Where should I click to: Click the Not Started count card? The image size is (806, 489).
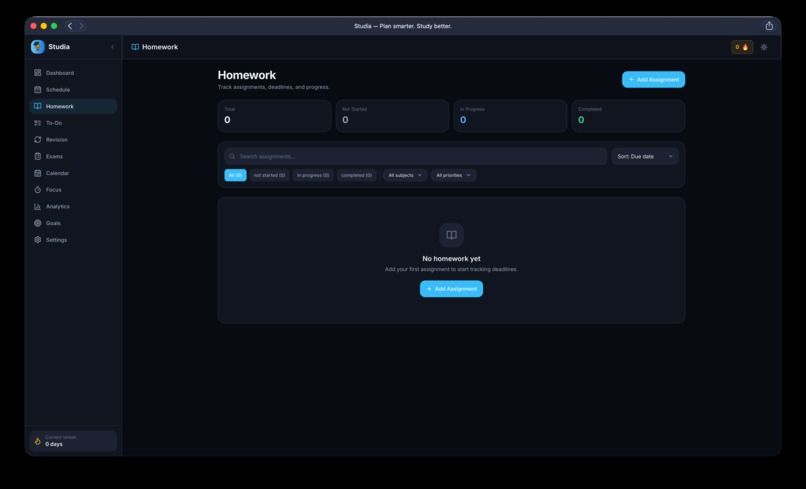coord(392,116)
